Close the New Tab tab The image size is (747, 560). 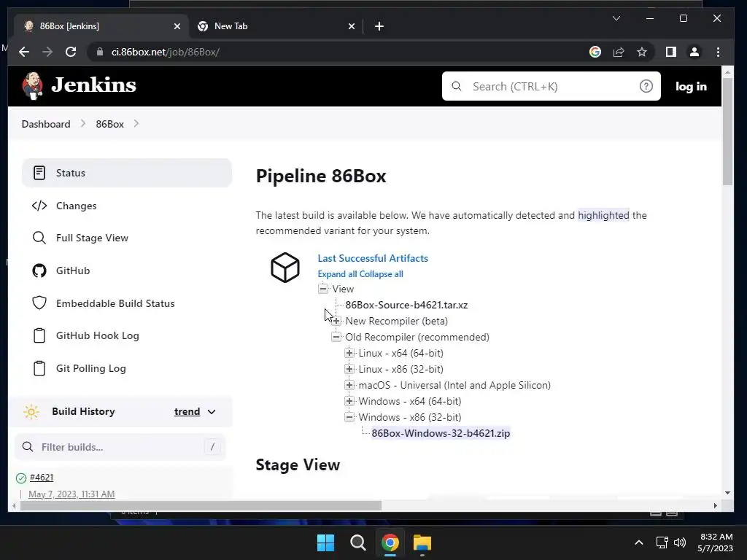(352, 26)
